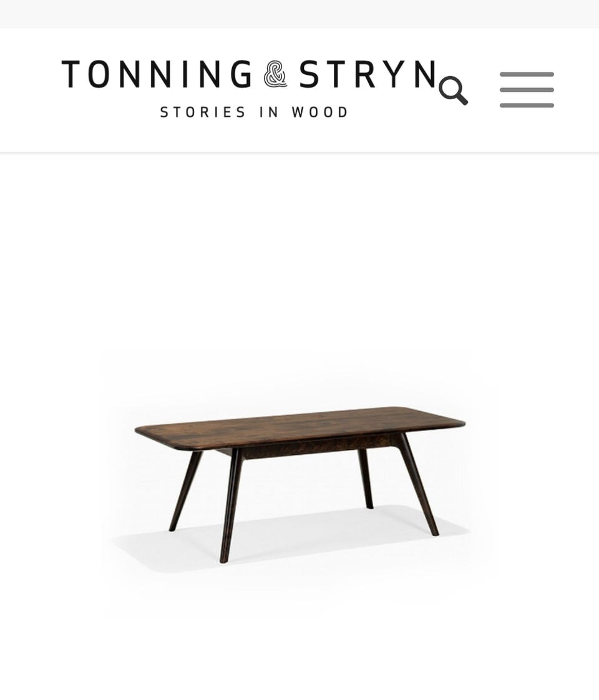Tap the top bar of the hamburger icon
This screenshot has height=700, width=599.
527,74
